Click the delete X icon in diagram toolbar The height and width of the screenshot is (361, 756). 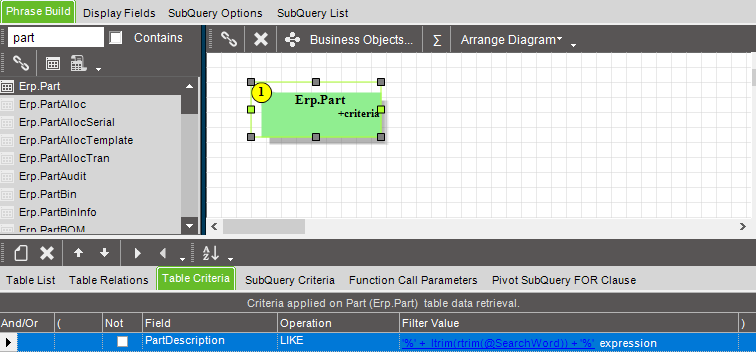(x=261, y=39)
